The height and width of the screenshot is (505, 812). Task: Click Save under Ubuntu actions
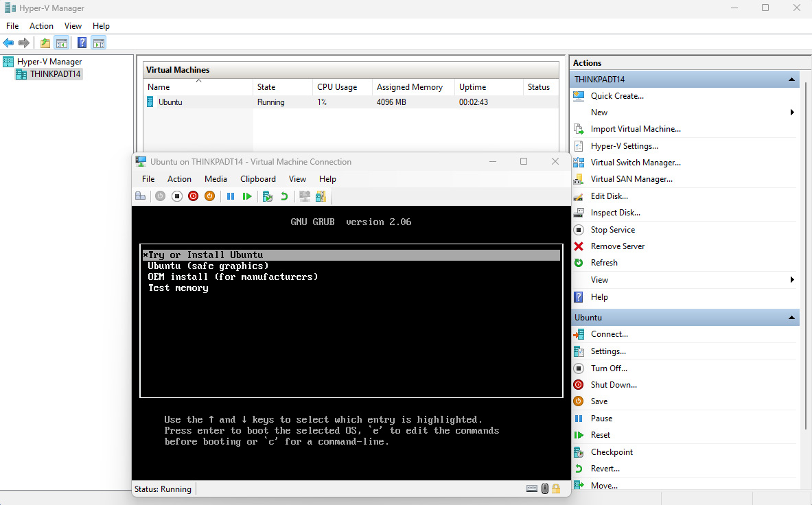[599, 401]
